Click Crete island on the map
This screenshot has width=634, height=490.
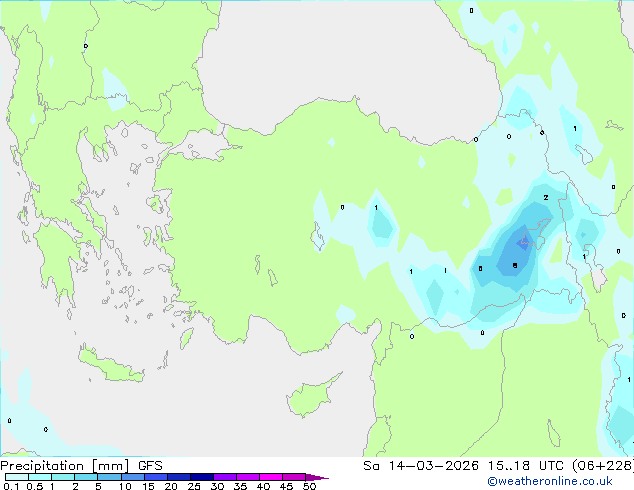click(112, 365)
